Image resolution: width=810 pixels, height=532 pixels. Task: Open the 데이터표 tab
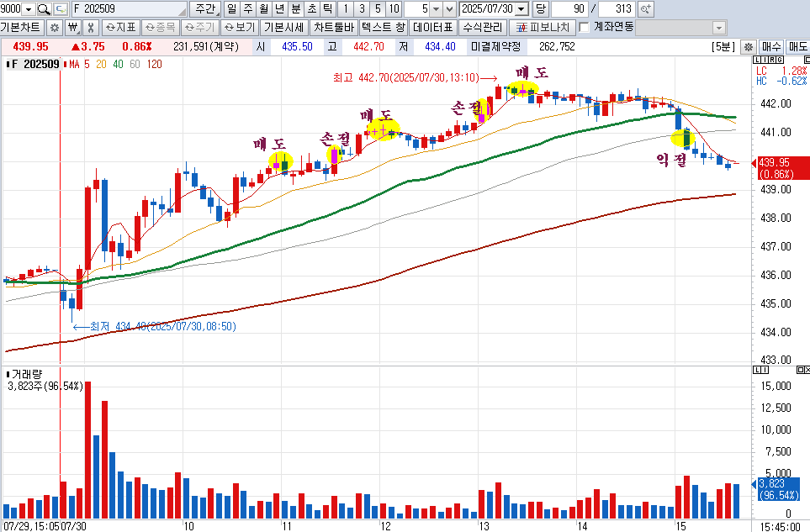tap(433, 28)
